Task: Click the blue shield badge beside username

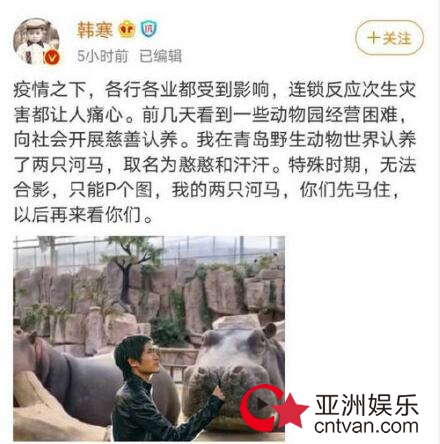Action: [x=149, y=29]
